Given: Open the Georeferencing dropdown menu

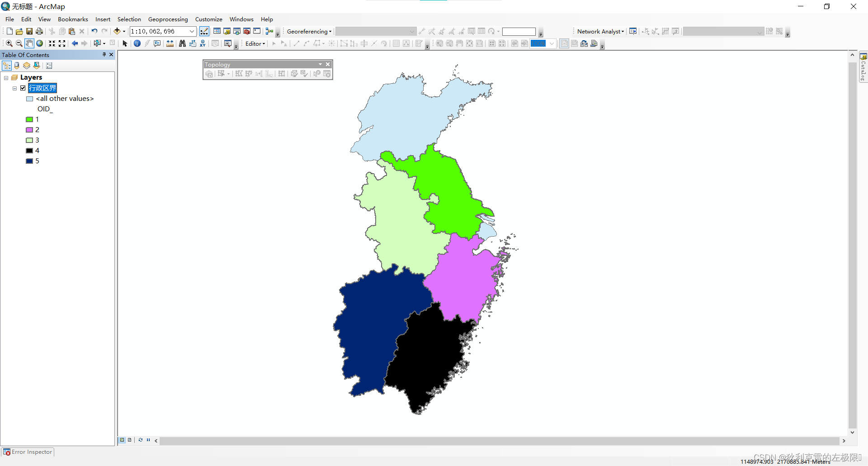Looking at the screenshot, I should [309, 31].
